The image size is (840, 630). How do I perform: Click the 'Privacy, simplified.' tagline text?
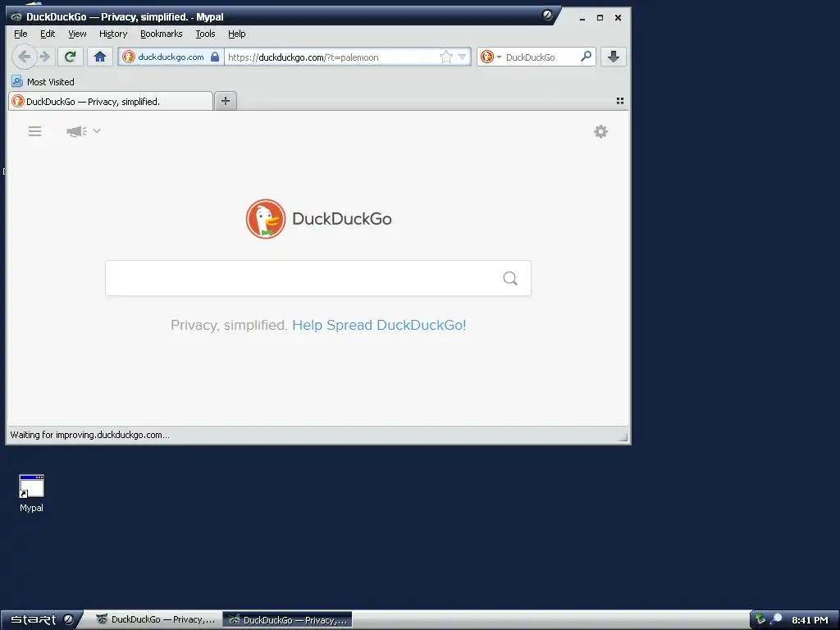(x=230, y=325)
